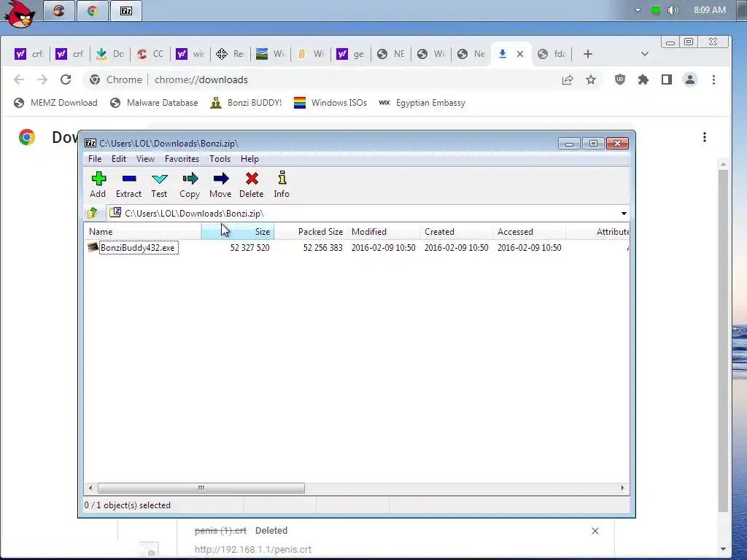Click the red Delete icon

tap(252, 179)
